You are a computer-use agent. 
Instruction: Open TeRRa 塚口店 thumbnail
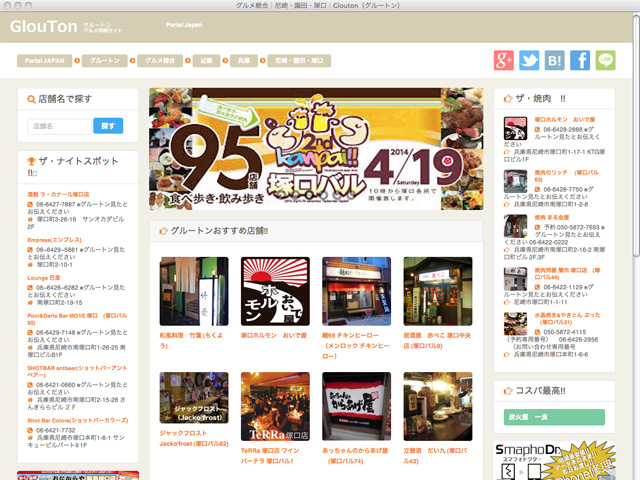[x=275, y=406]
